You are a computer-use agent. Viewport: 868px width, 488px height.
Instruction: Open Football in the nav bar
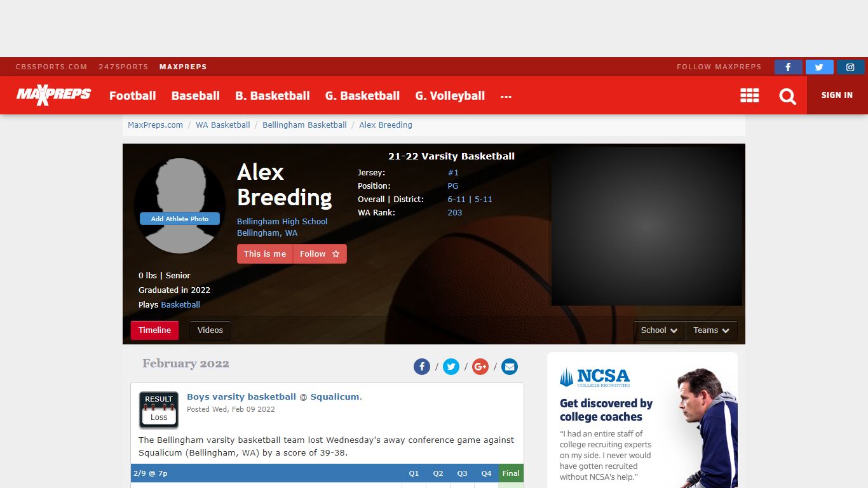point(133,96)
